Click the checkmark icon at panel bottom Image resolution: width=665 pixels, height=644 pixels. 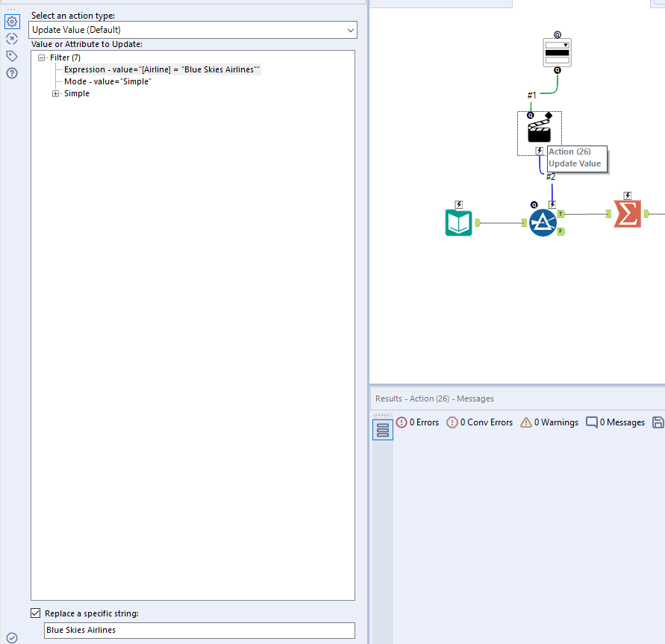[x=12, y=637]
